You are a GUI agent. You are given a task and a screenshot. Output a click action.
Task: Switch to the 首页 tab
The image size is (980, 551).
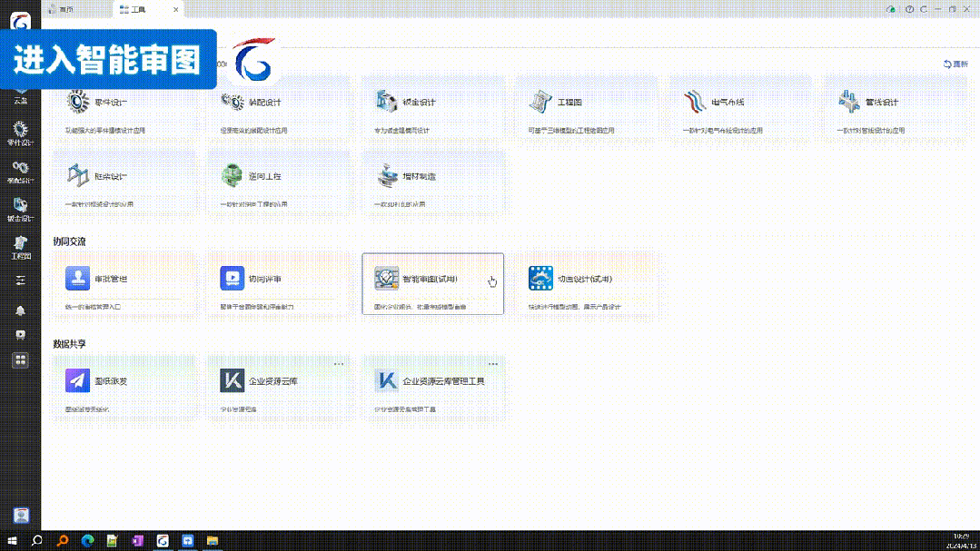pos(64,9)
